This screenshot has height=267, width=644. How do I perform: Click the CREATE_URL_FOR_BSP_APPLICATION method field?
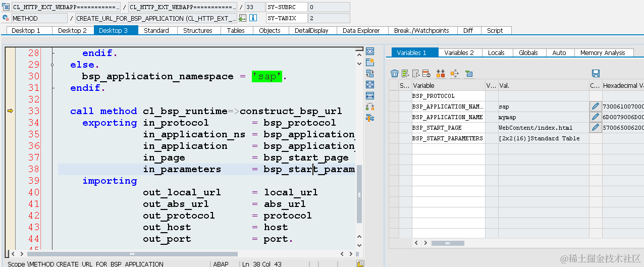click(155, 18)
